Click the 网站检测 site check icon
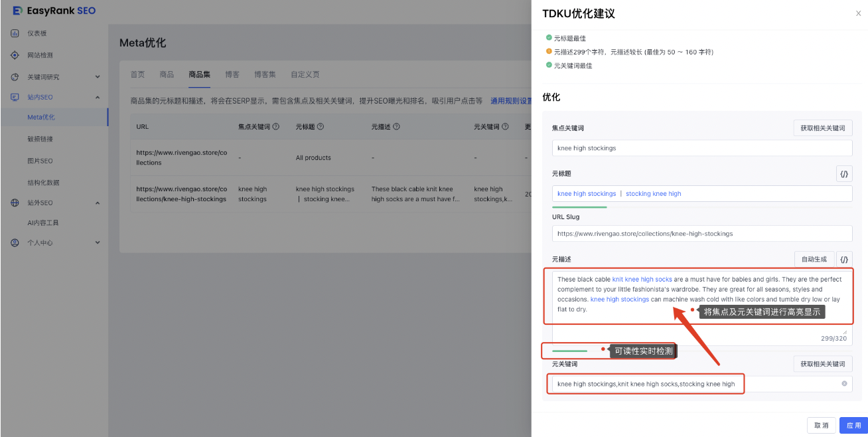This screenshot has width=868, height=437. (x=15, y=55)
